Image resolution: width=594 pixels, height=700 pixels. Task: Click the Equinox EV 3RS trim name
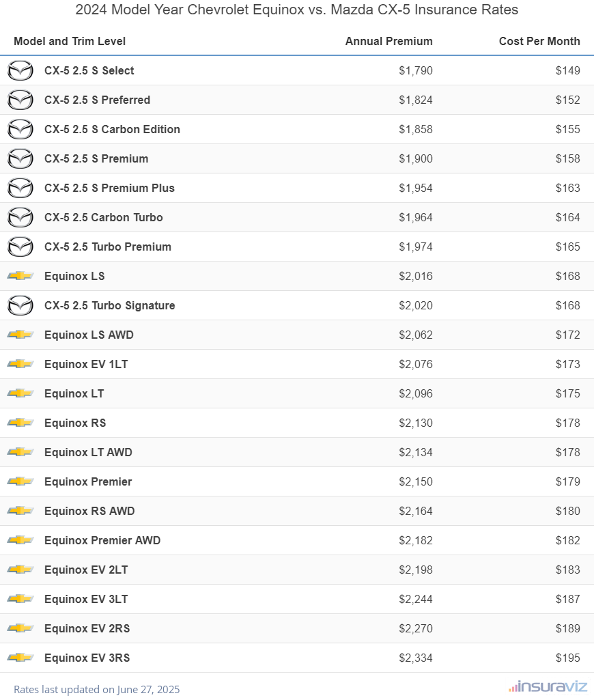tap(87, 658)
